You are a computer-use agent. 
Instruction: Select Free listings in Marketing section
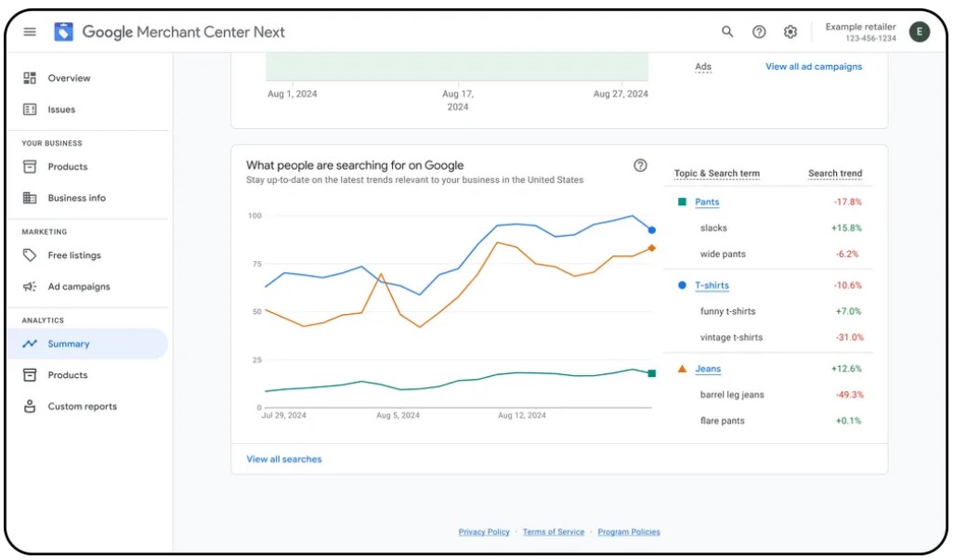74,255
